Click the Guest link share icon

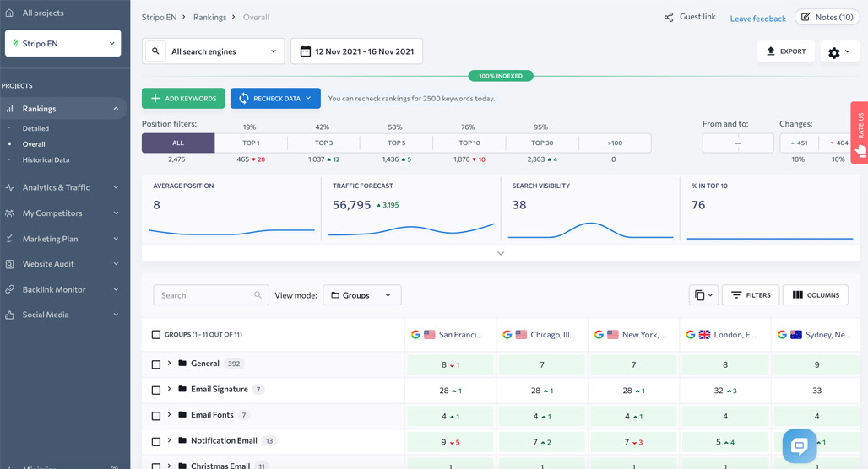tap(669, 17)
